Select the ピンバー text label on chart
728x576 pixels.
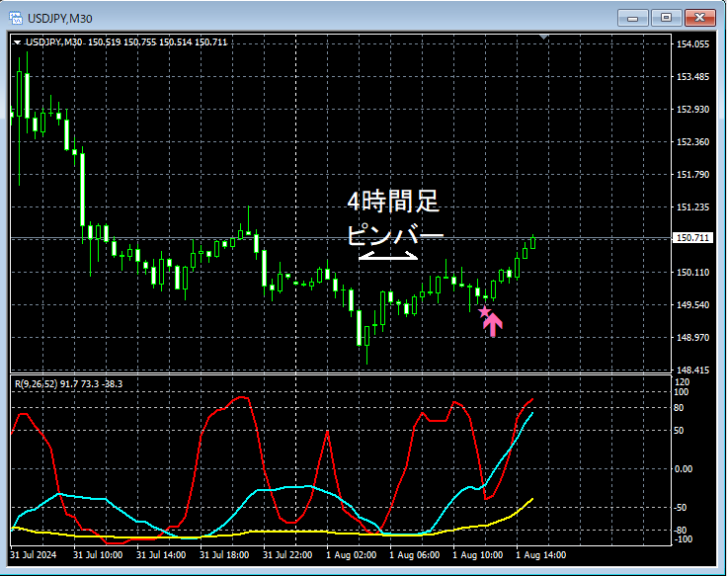pos(395,235)
